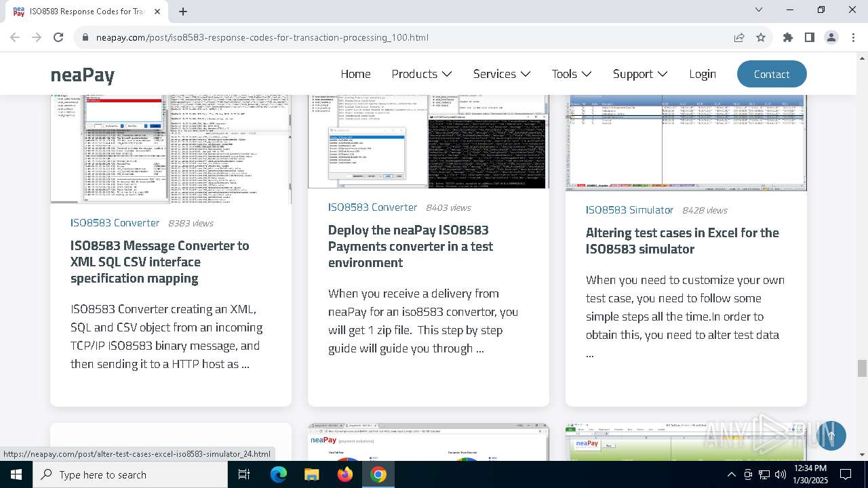Switch to Chrome taskbar icon
Image resolution: width=868 pixels, height=488 pixels.
click(x=378, y=474)
